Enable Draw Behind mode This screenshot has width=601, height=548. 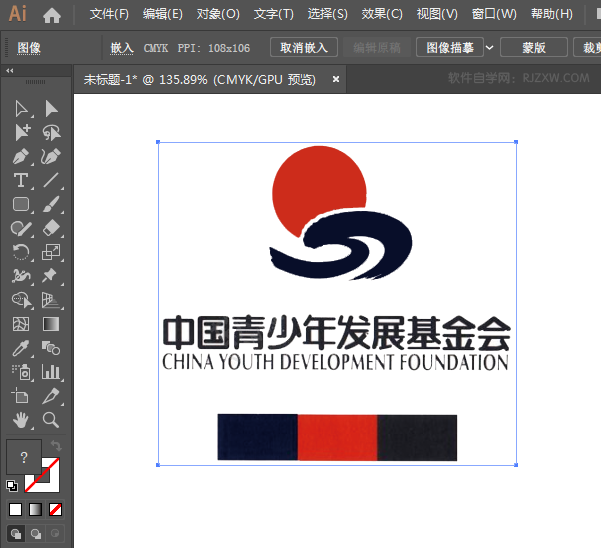[36, 533]
